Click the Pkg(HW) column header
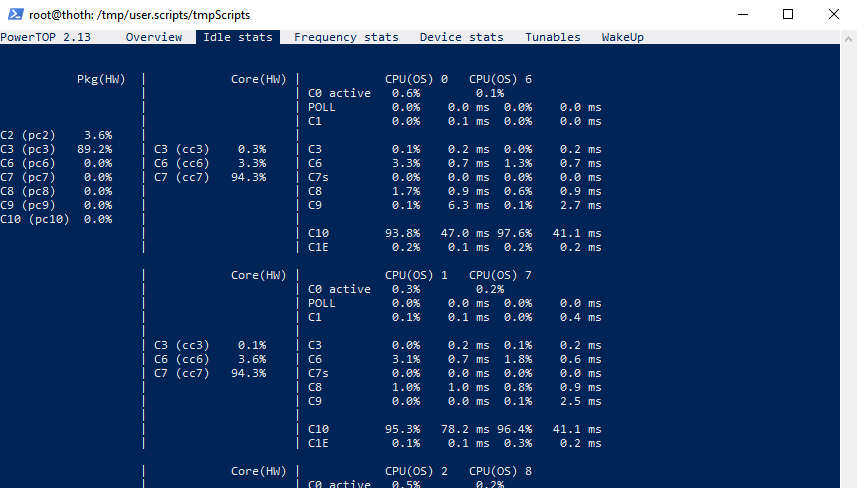This screenshot has width=857, height=488. point(101,79)
